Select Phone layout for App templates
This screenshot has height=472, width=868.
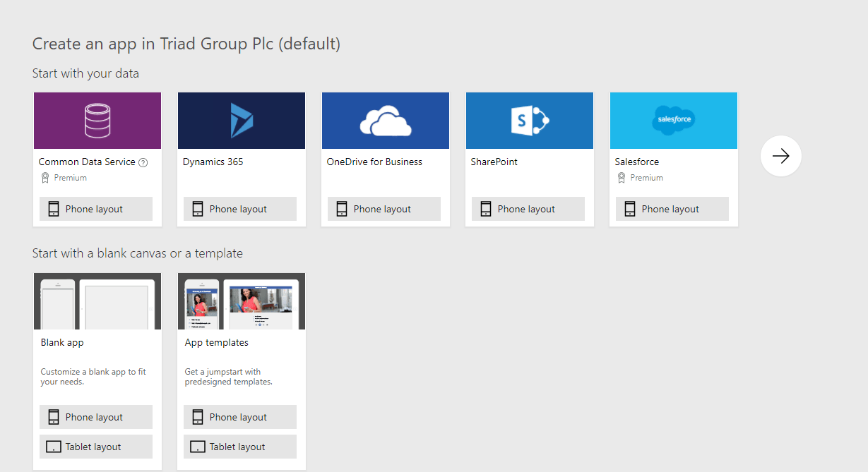tap(240, 417)
